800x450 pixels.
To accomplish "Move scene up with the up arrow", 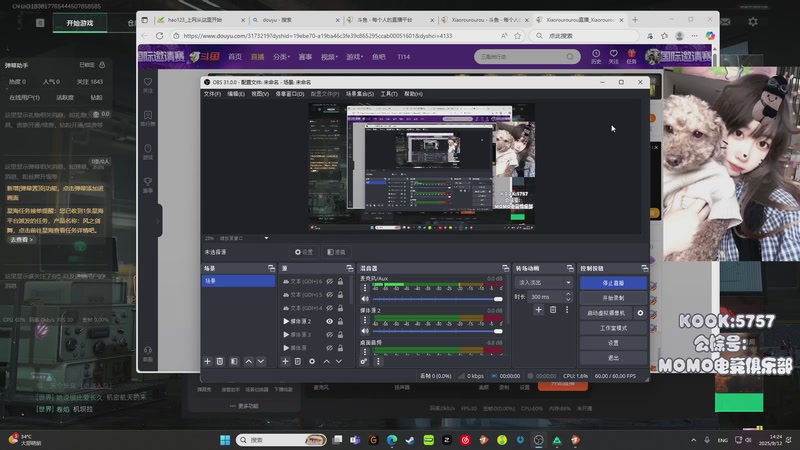I will 248,361.
